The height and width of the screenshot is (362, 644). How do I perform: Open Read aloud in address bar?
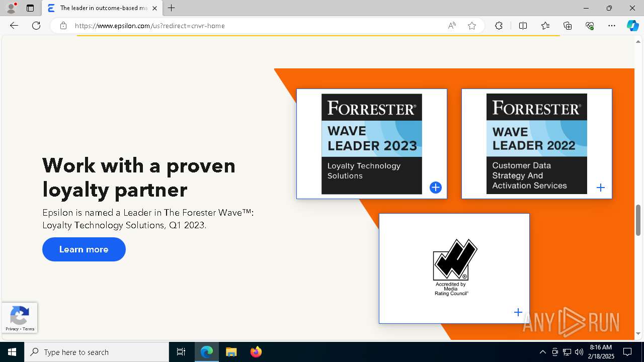452,26
